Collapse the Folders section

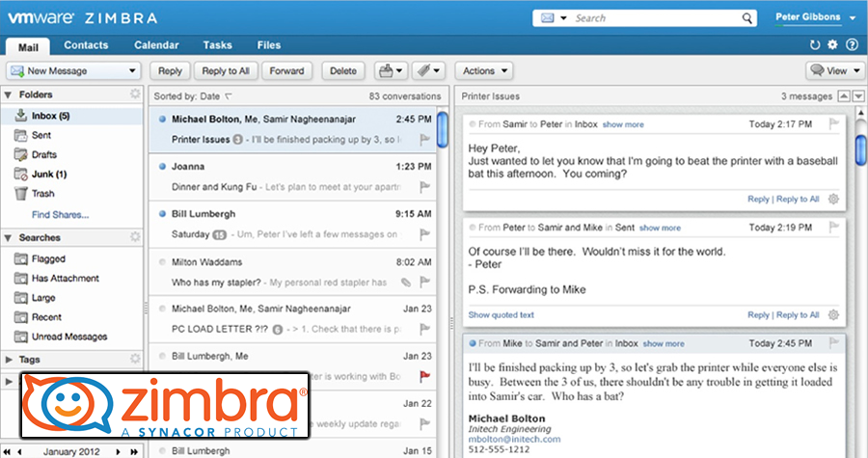pos(8,94)
